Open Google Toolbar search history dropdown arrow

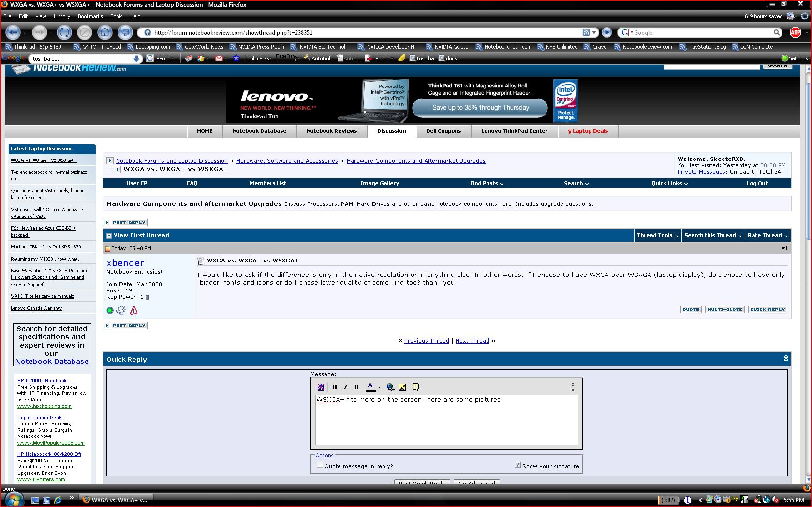[137, 58]
